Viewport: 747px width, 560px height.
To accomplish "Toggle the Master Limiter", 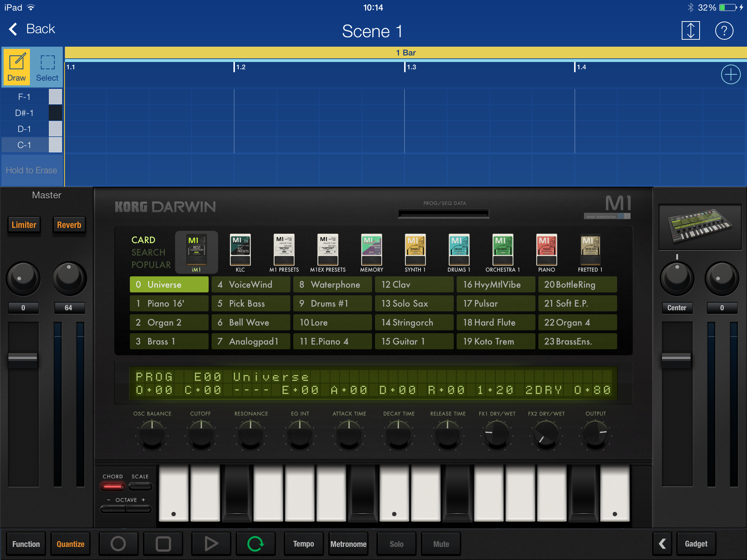I will [x=24, y=225].
